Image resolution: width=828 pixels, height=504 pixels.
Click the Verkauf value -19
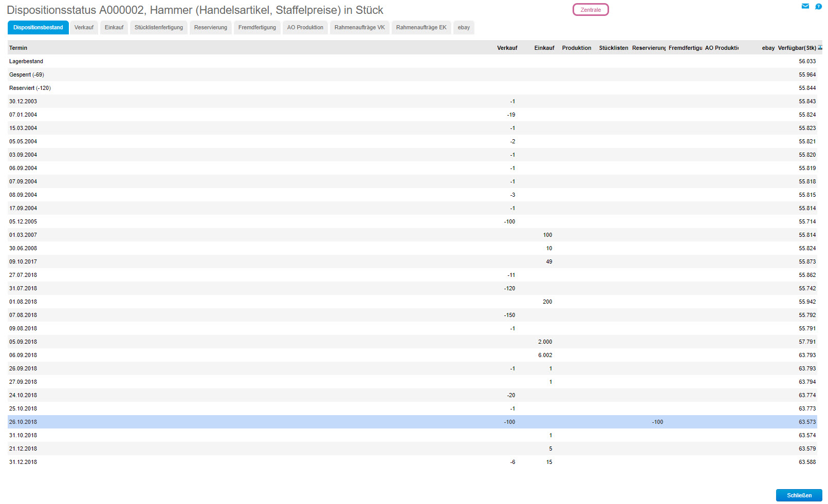click(511, 115)
